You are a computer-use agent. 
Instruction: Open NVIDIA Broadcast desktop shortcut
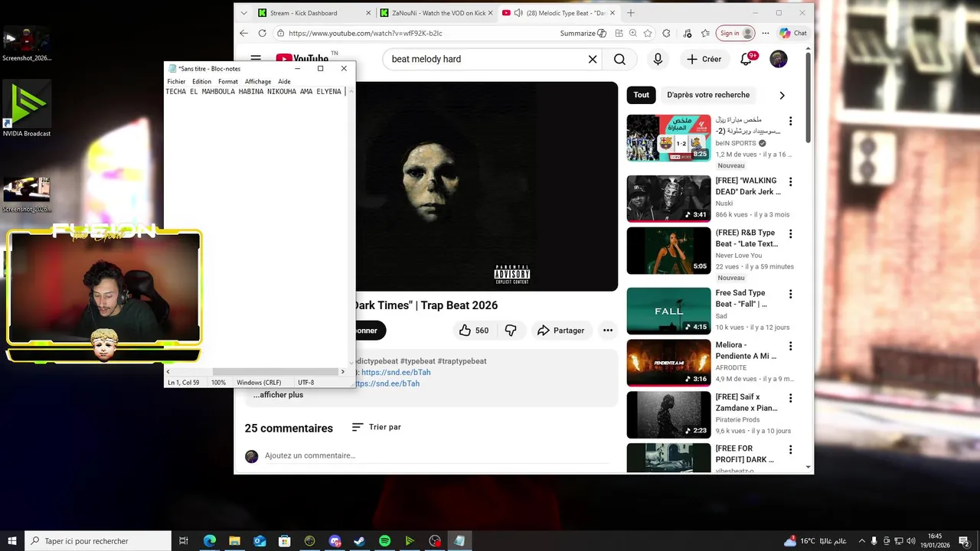[x=27, y=108]
